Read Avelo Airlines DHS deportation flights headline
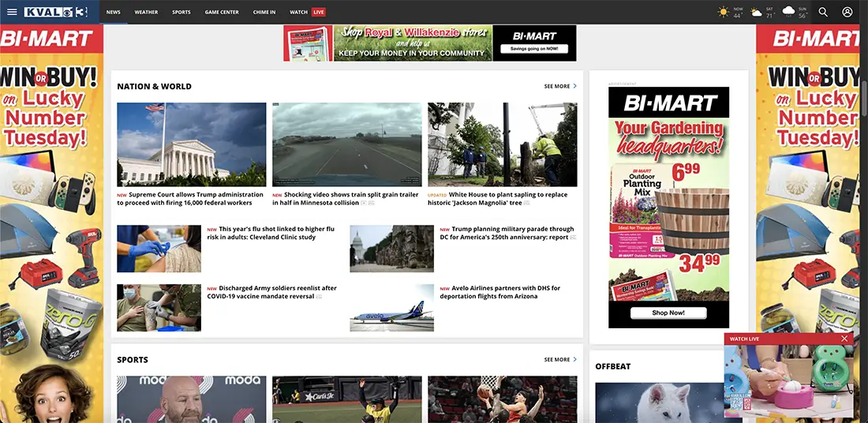 pos(499,292)
